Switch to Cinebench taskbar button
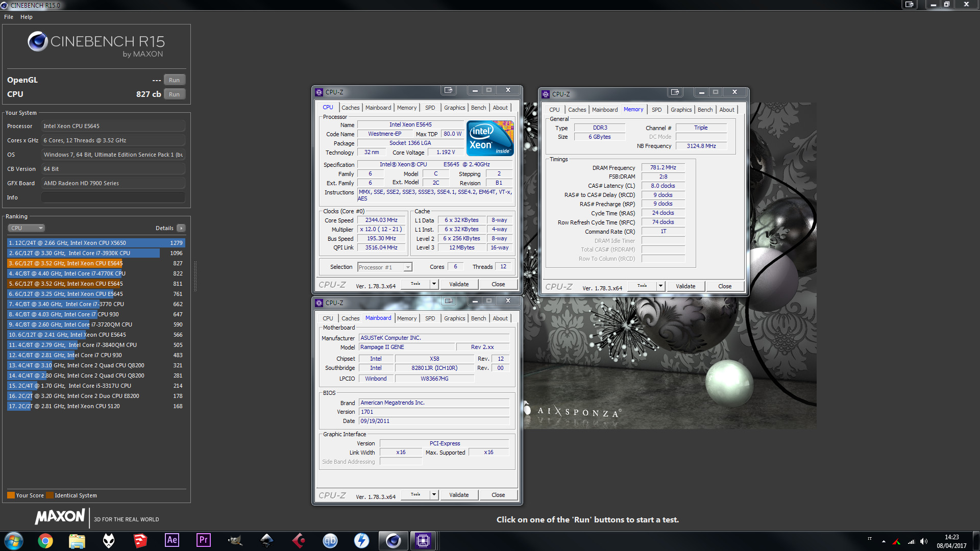The height and width of the screenshot is (551, 980). [394, 540]
